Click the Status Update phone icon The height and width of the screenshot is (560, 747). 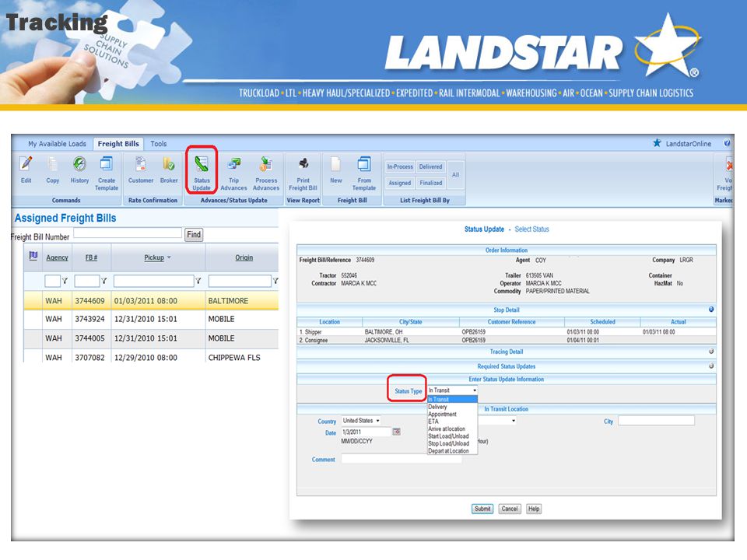(x=202, y=164)
